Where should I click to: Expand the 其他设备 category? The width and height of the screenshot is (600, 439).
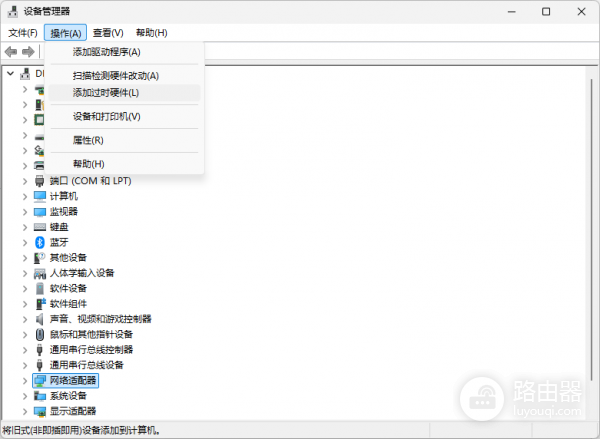point(25,258)
